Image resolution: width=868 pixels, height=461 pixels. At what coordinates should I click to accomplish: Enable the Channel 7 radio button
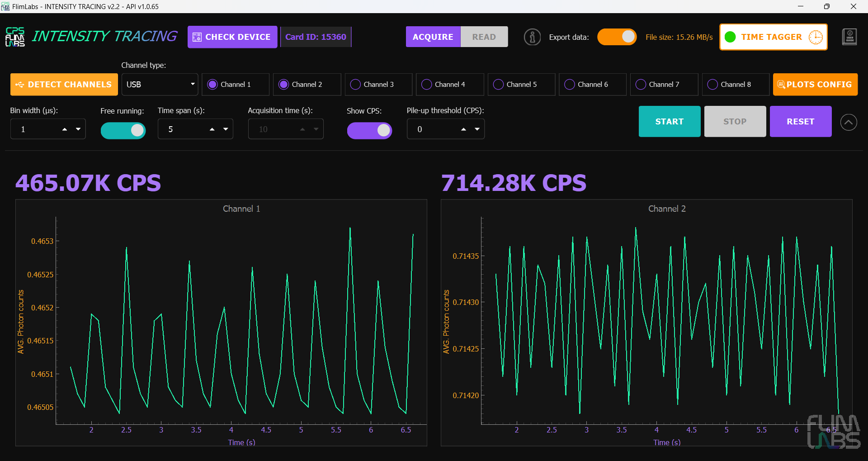[641, 85]
